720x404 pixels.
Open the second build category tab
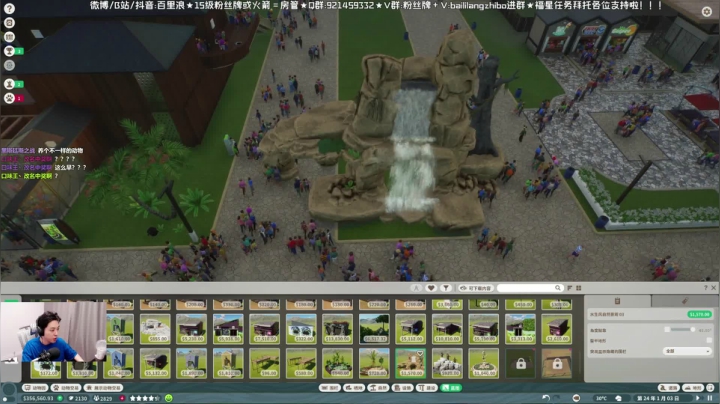click(354, 388)
